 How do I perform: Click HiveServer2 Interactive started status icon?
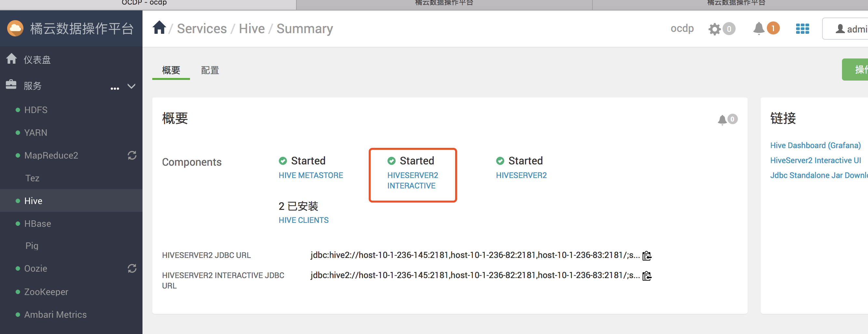click(391, 161)
